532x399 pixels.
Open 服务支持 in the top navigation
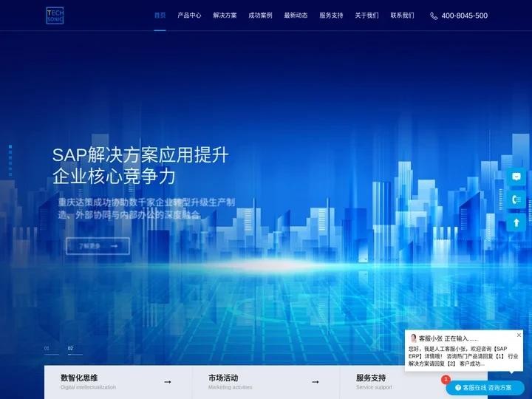(331, 16)
